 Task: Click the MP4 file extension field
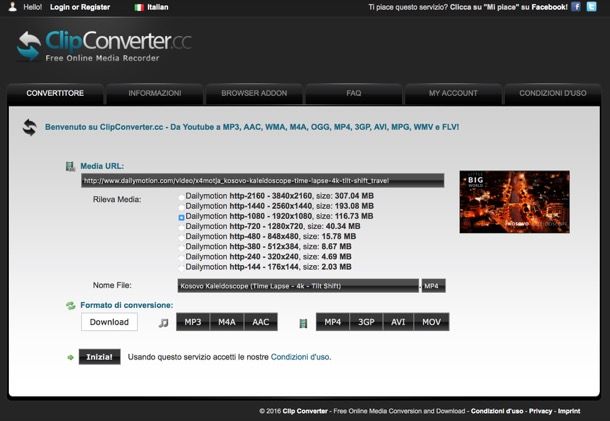[434, 286]
